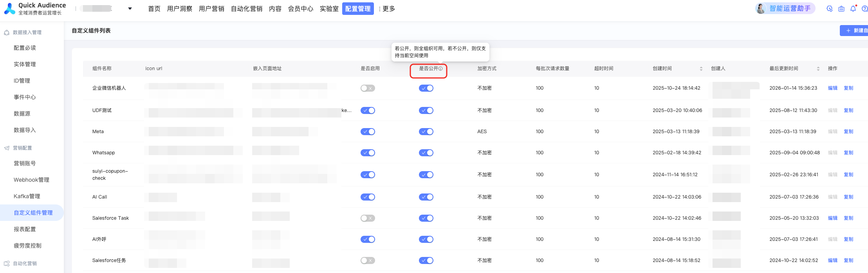Toggle Whatsapp 是否启用 switch
The width and height of the screenshot is (868, 273).
(x=368, y=153)
